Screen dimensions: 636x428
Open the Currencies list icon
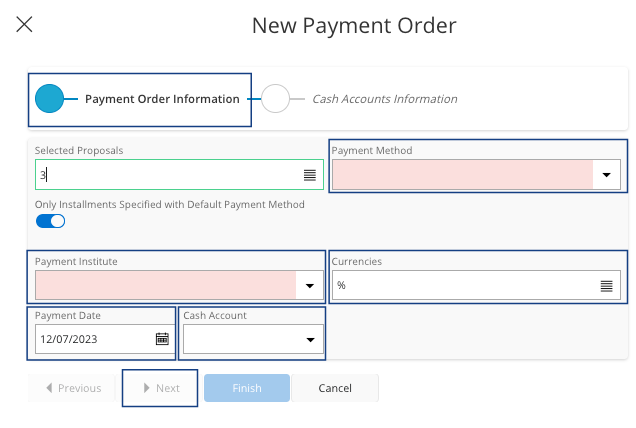pos(606,285)
